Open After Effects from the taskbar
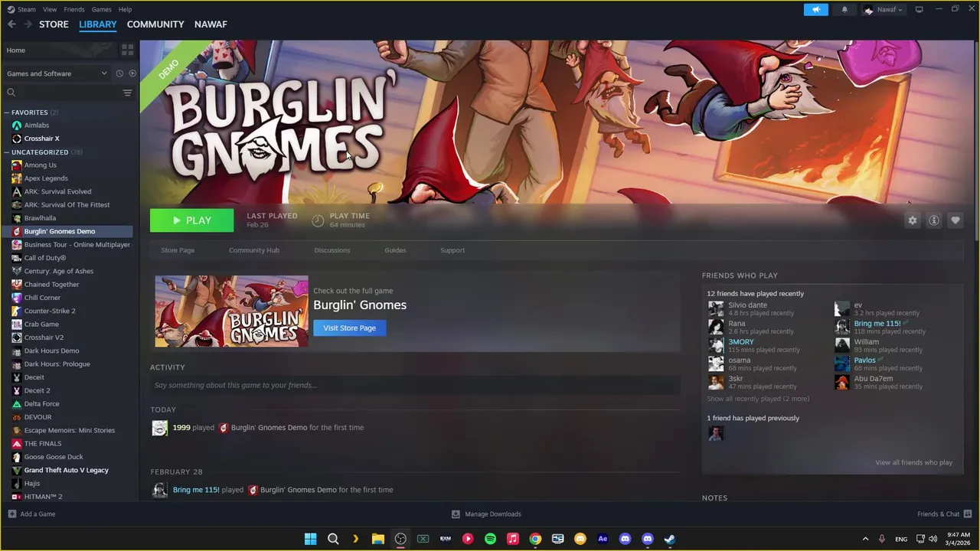This screenshot has height=551, width=980. point(603,539)
